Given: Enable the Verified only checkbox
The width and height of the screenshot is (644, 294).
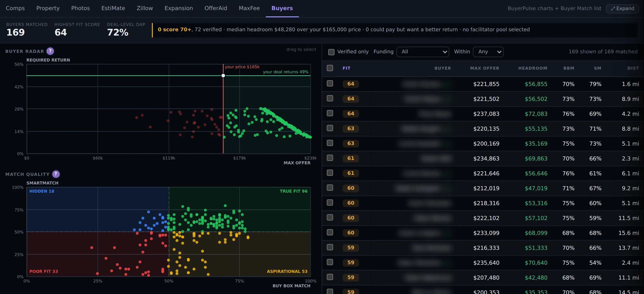Looking at the screenshot, I should point(331,52).
